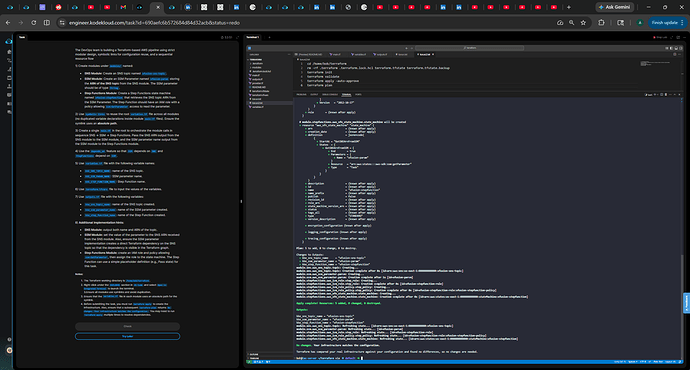Open the PORTS panel tab
Image resolution: width=690 pixels, height=370 pixels.
358,95
